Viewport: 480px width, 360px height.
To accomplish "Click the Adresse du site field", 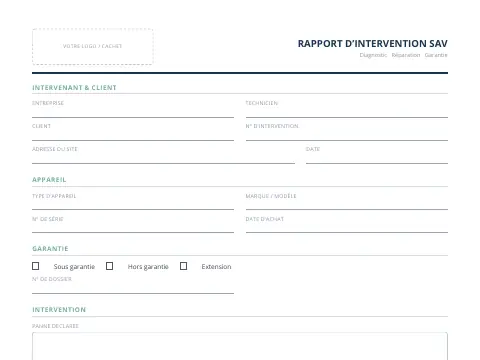I will [163, 158].
